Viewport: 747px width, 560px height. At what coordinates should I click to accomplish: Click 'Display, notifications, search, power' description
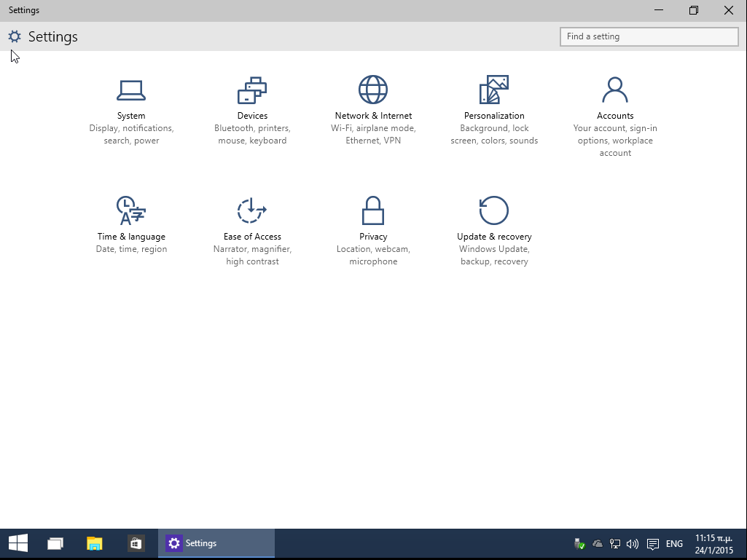pos(131,134)
